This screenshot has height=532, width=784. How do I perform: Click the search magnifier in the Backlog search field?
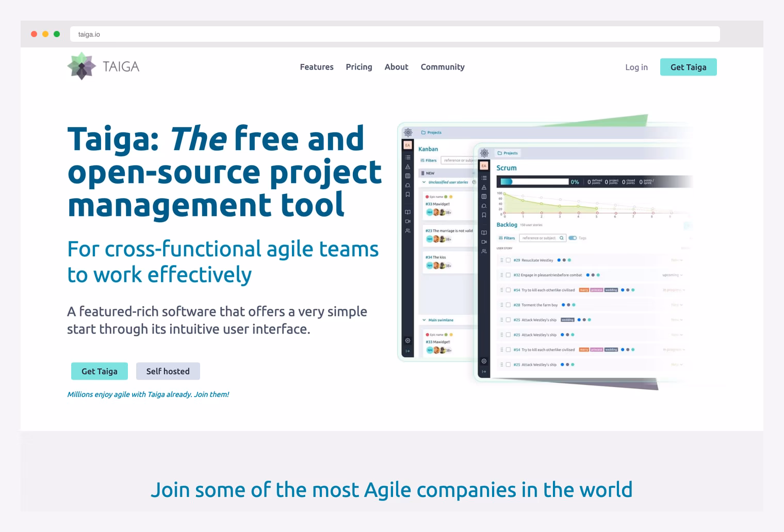click(562, 238)
